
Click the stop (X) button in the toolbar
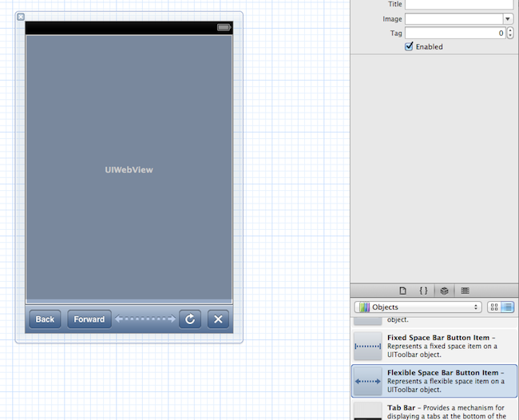click(x=218, y=319)
